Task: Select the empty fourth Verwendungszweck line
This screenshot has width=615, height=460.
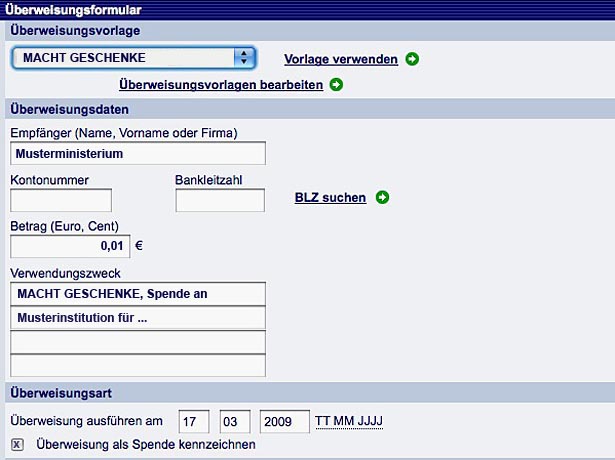Action: point(138,365)
